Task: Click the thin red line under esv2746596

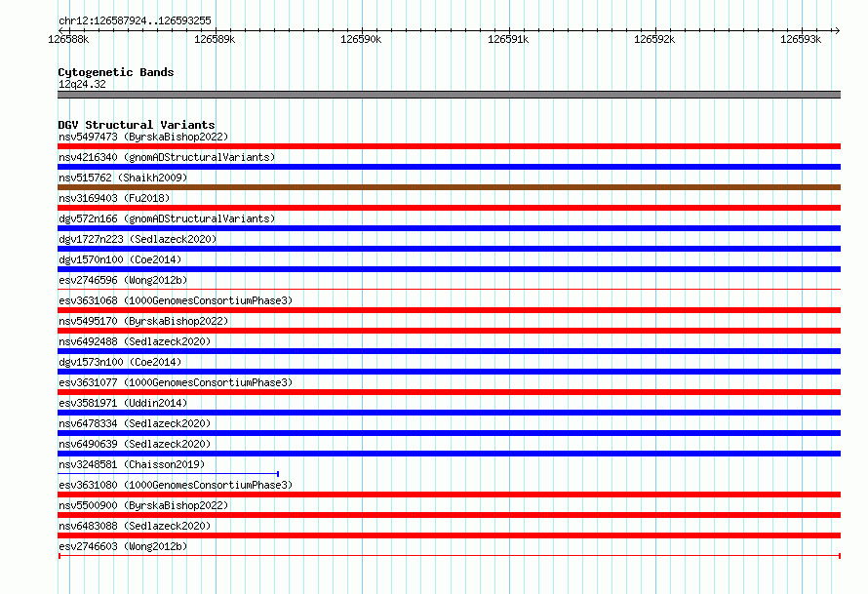Action: point(449,289)
